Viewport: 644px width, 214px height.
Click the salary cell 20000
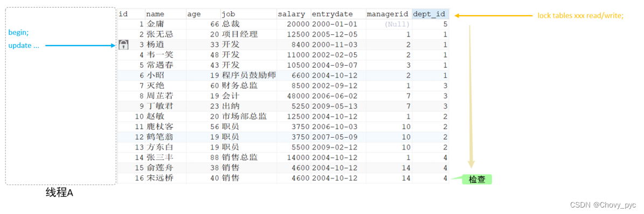click(294, 24)
